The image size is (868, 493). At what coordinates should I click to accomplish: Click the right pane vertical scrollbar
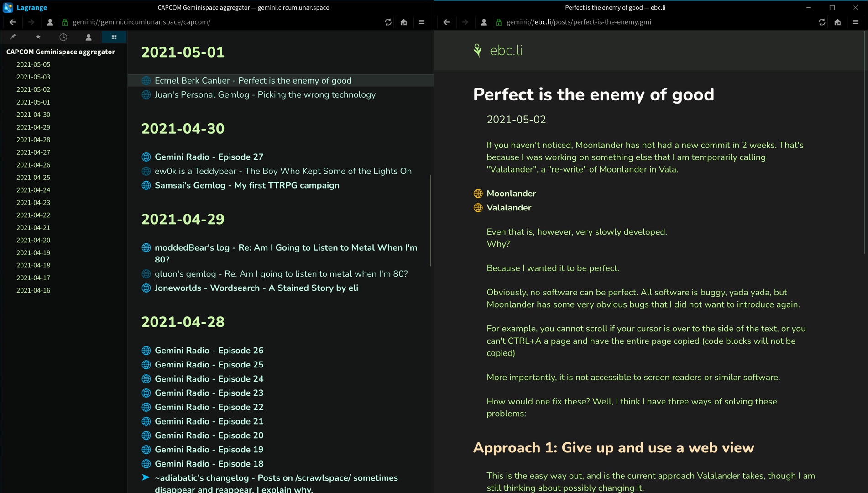(x=864, y=142)
